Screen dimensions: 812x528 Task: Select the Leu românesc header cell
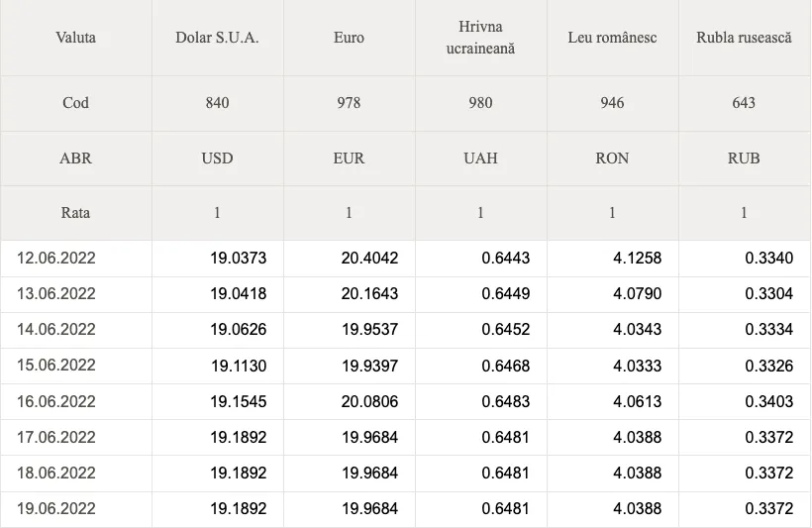coord(612,38)
